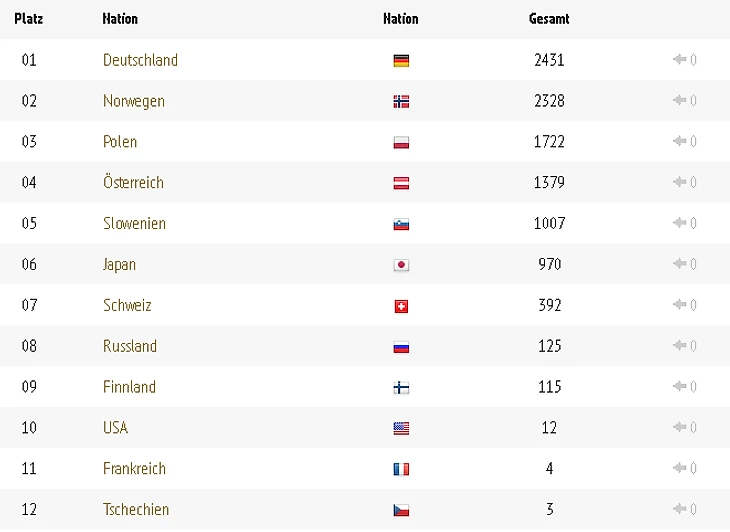Click the rank change arrow for Deutschland
The image size is (730, 532).
679,60
